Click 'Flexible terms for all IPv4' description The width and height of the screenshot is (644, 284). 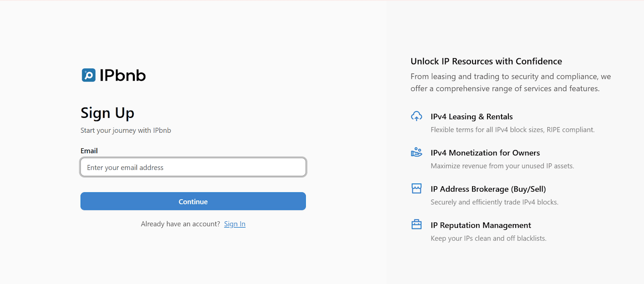tap(512, 130)
